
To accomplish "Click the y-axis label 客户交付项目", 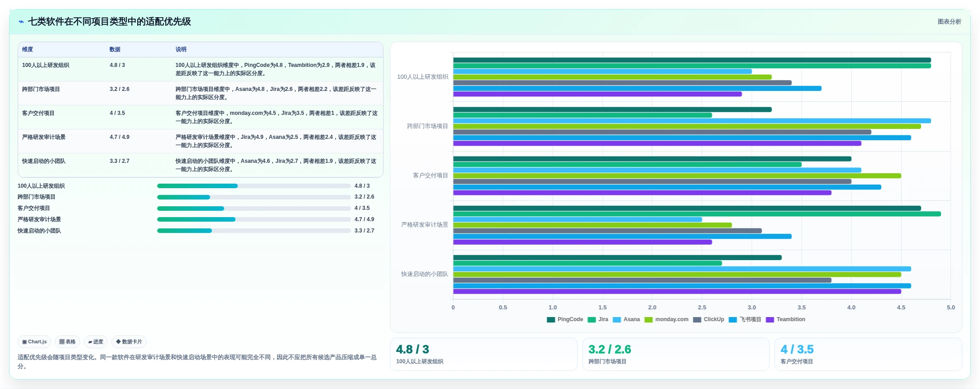I will tap(430, 176).
